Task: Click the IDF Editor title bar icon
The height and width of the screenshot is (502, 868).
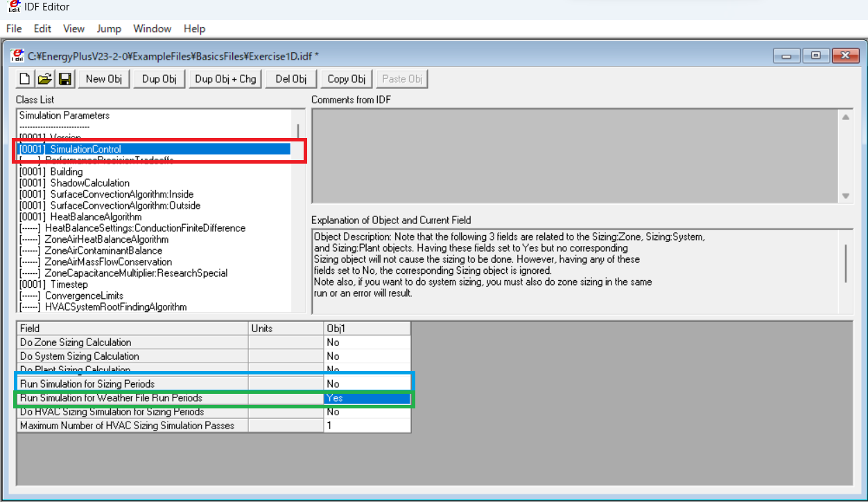Action: point(13,7)
